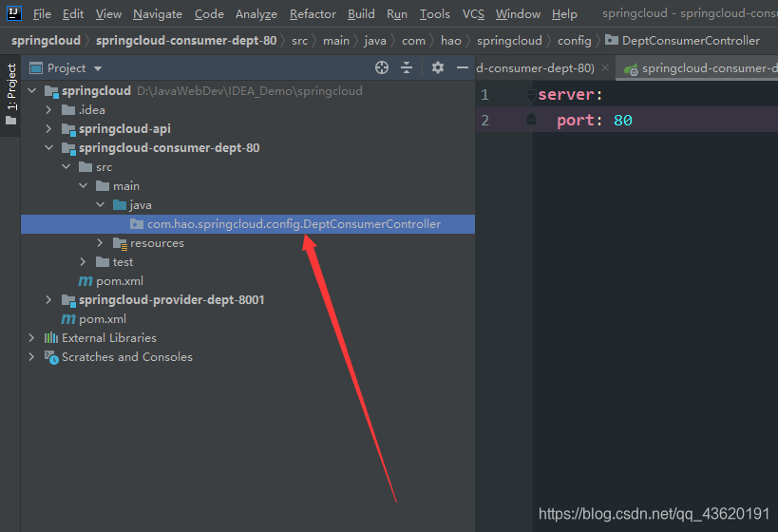The width and height of the screenshot is (778, 532).
Task: Collapse the src folder
Action: [x=66, y=167]
